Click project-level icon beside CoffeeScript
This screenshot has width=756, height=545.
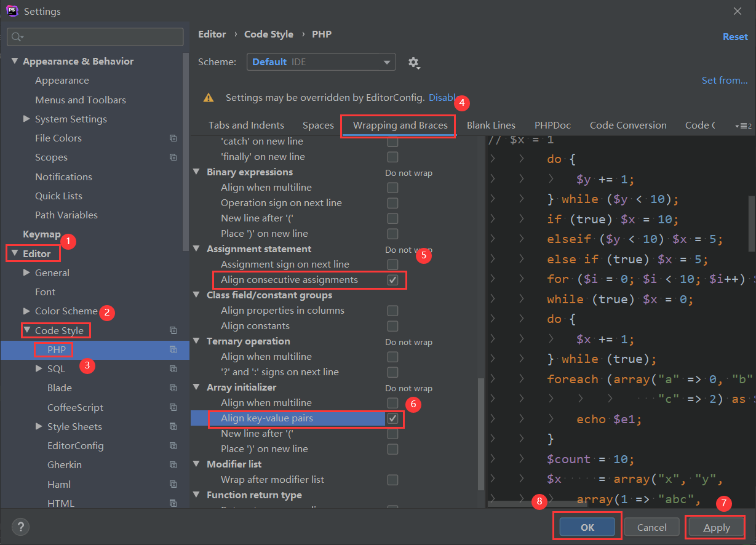click(173, 407)
